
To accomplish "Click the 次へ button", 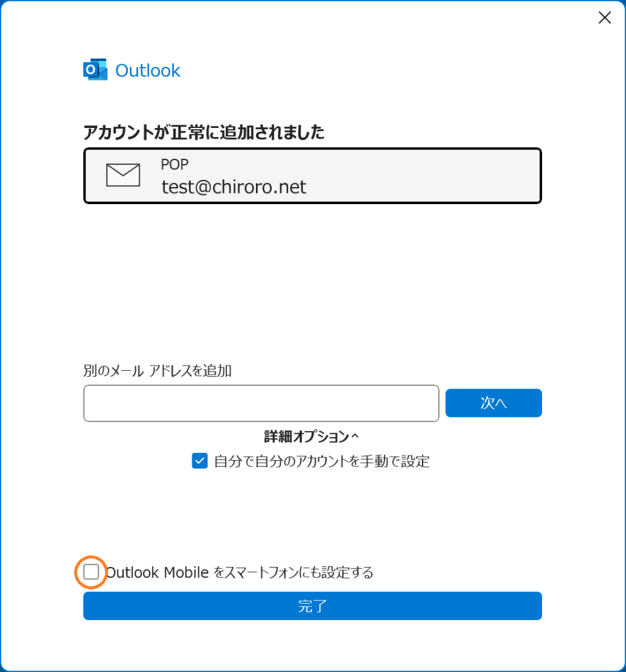I will pyautogui.click(x=493, y=403).
